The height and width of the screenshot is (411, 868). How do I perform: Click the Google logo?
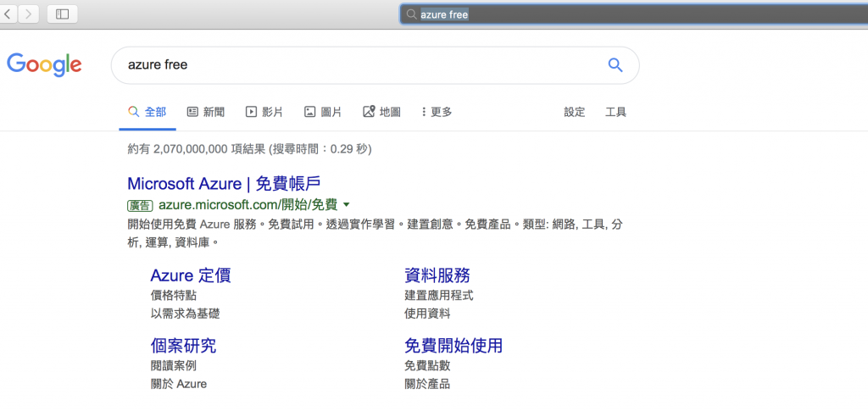point(44,65)
